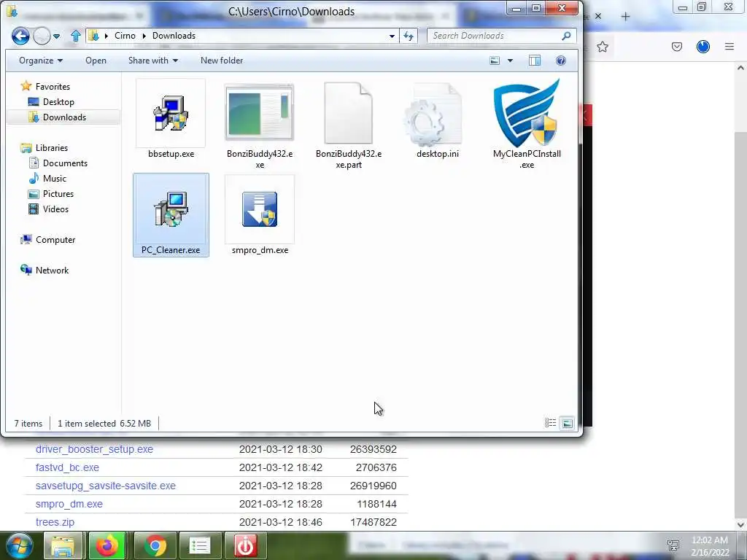This screenshot has height=560, width=747.
Task: Select the BonziBuddy432.exe.part file icon
Action: (349, 113)
